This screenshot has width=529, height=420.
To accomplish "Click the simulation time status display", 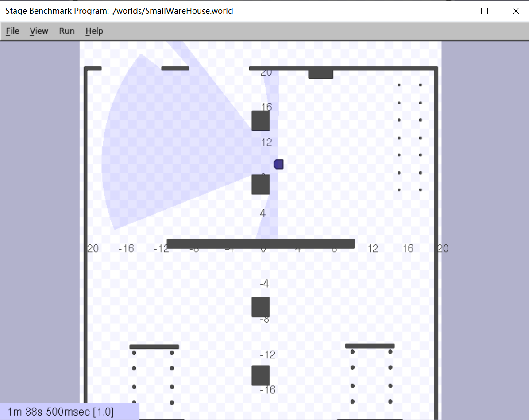I will coord(61,412).
